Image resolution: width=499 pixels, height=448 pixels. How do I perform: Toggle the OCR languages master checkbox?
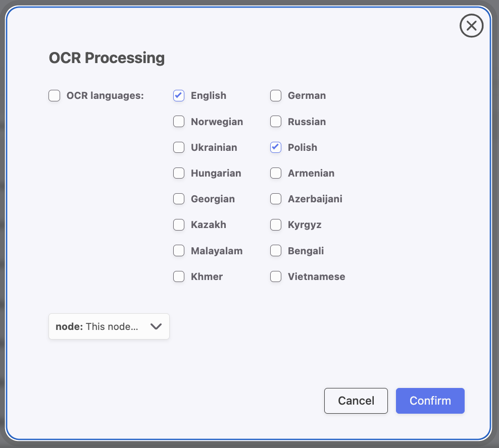[55, 95]
